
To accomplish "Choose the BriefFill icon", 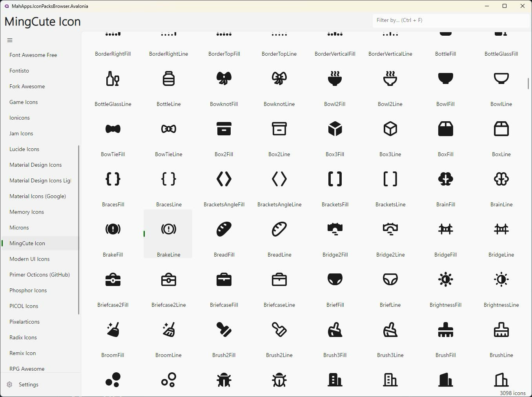I will [335, 279].
